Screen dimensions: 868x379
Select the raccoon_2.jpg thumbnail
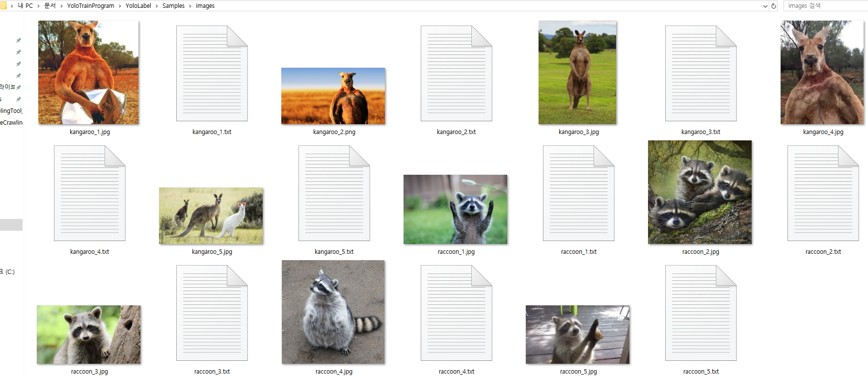[700, 192]
